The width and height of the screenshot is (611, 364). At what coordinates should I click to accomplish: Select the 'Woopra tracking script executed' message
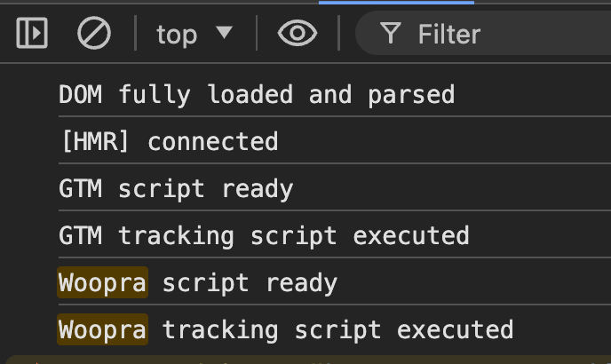tap(286, 329)
